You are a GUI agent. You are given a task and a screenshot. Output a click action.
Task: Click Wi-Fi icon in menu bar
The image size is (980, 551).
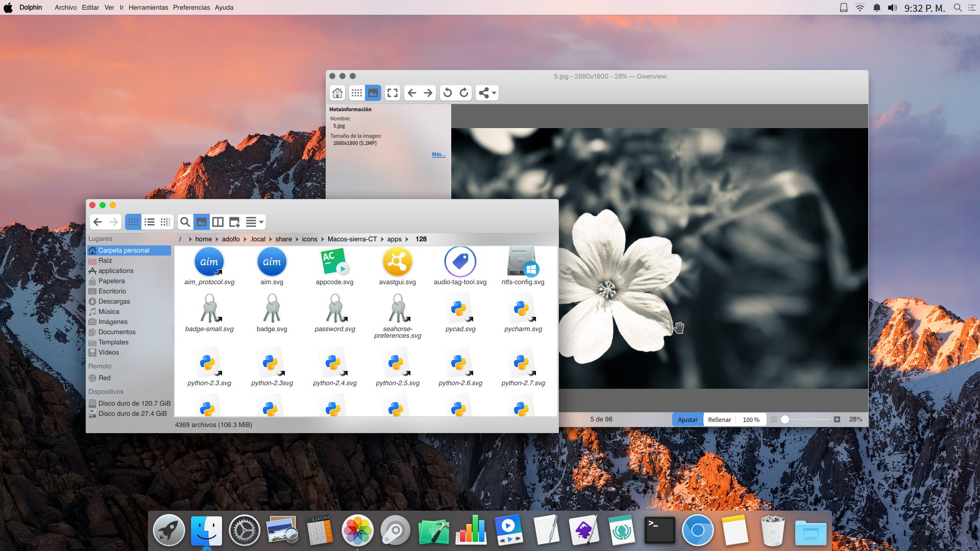click(x=860, y=8)
